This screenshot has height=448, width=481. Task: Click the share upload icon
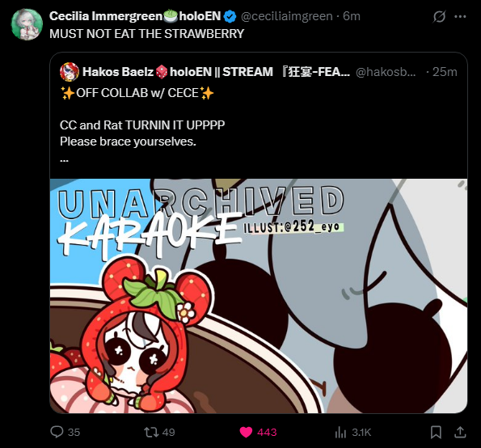460,432
